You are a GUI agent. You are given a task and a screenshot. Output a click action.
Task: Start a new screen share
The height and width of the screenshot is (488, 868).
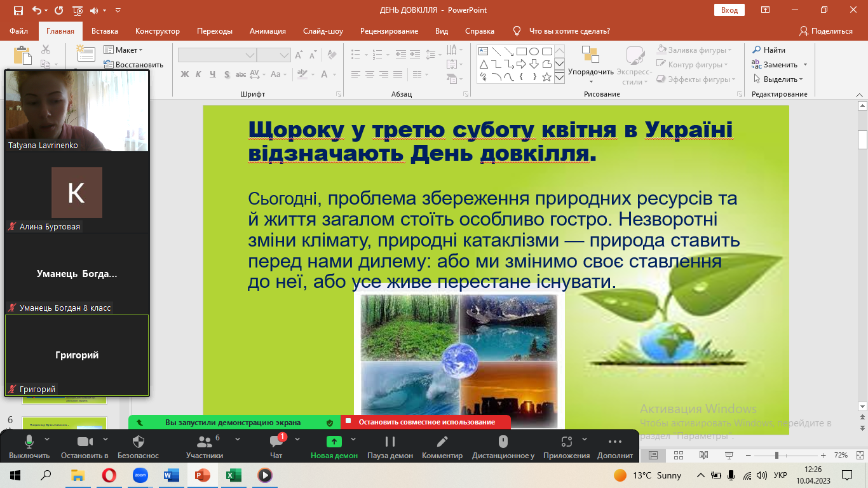point(334,442)
